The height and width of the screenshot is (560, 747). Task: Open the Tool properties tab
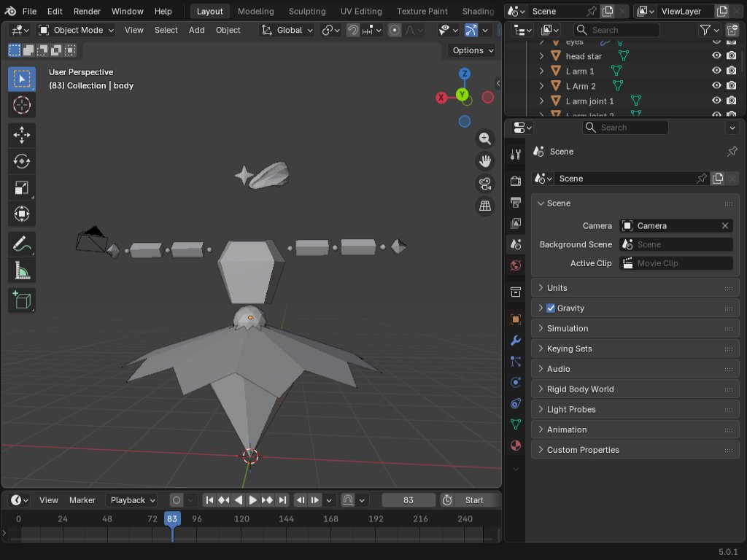click(516, 155)
